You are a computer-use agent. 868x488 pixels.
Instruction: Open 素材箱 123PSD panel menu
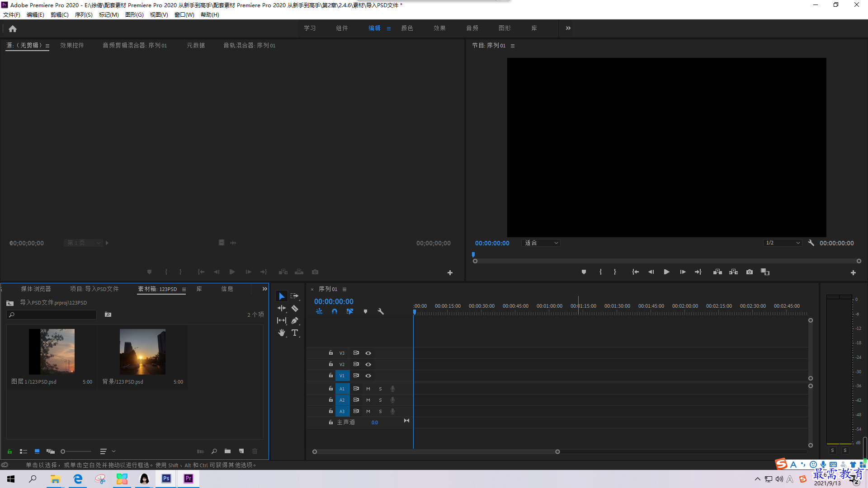(184, 289)
